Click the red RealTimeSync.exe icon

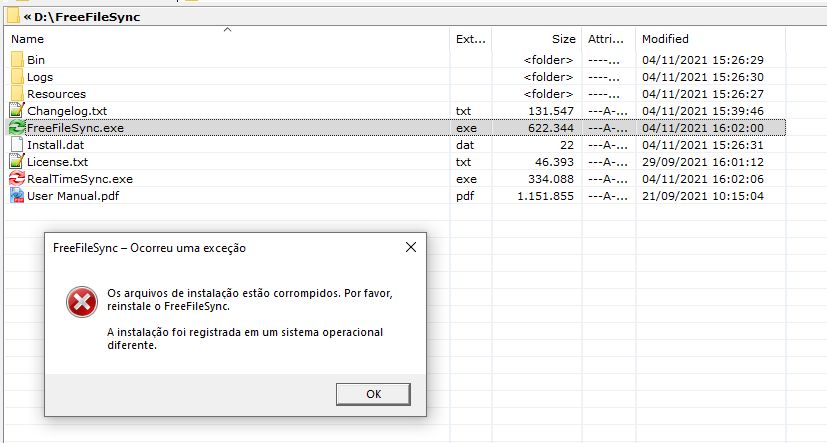click(17, 179)
